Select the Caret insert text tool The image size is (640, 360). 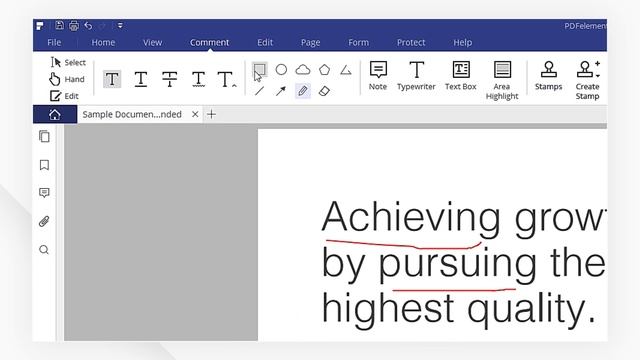[227, 79]
